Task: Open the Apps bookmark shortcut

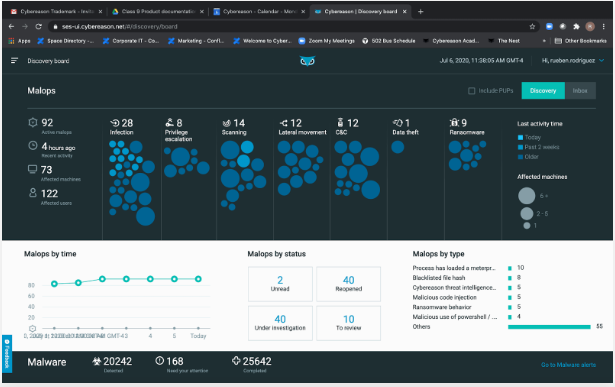Action: 19,41
